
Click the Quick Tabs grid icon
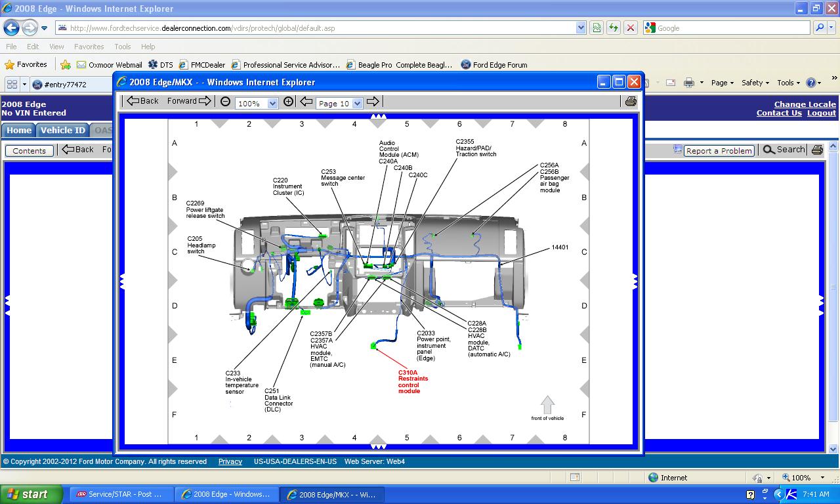[x=12, y=84]
